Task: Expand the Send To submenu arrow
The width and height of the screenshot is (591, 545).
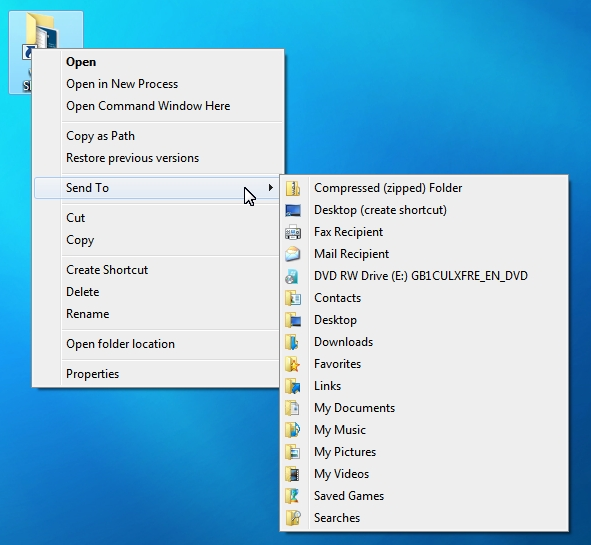Action: point(271,187)
